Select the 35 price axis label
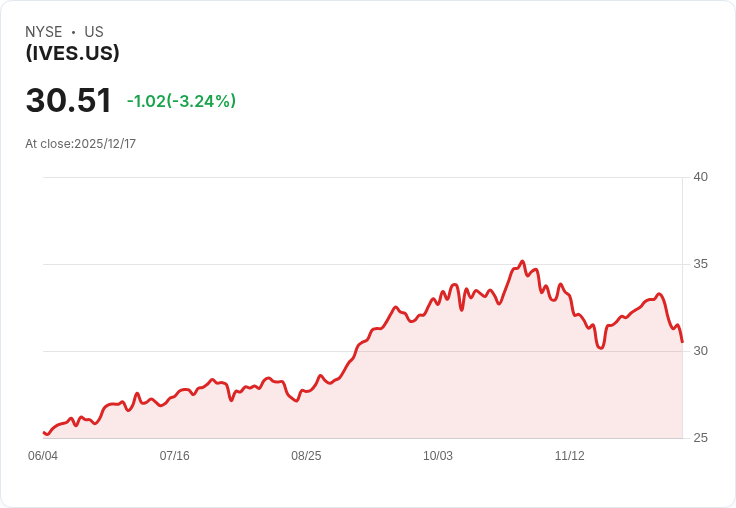The height and width of the screenshot is (508, 736). [700, 264]
